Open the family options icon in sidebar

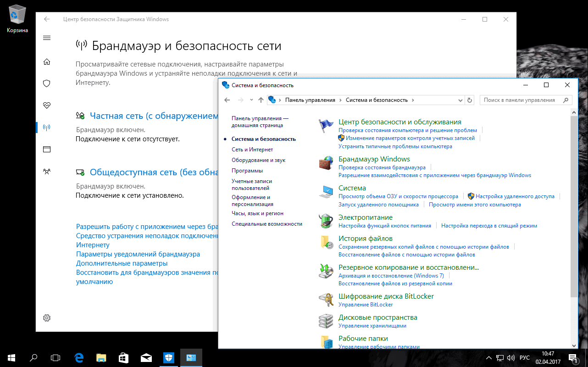pos(46,171)
